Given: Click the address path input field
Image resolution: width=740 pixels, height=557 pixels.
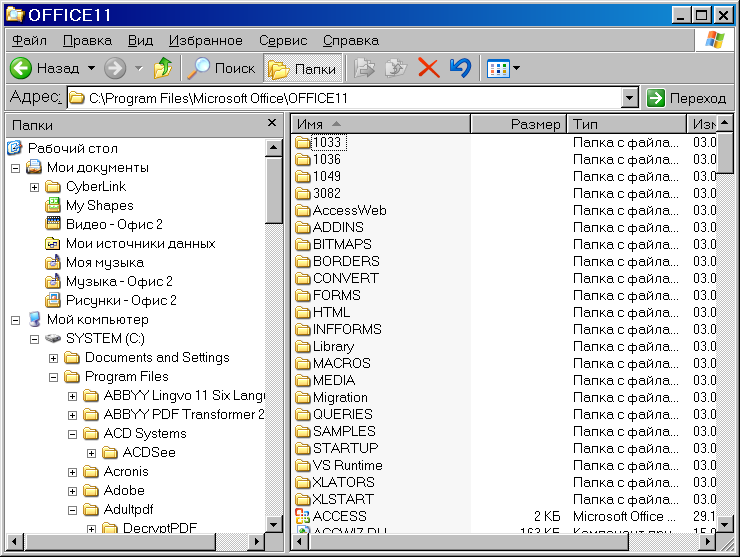Looking at the screenshot, I should coord(345,98).
